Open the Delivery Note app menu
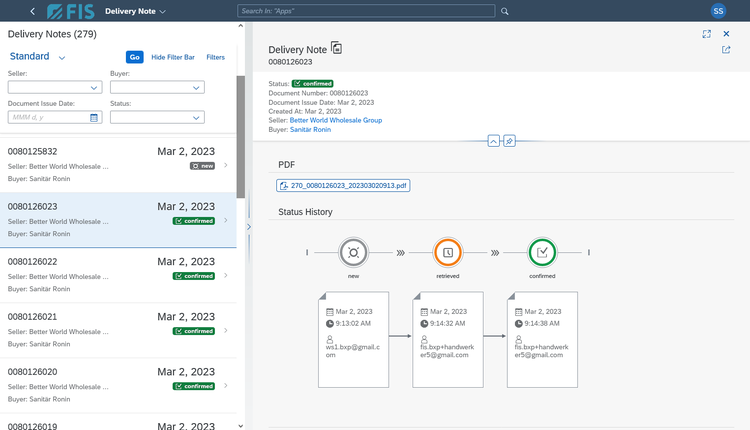 [135, 11]
